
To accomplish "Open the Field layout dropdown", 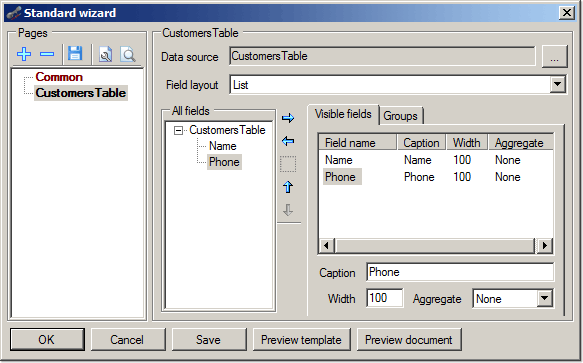I will (557, 84).
